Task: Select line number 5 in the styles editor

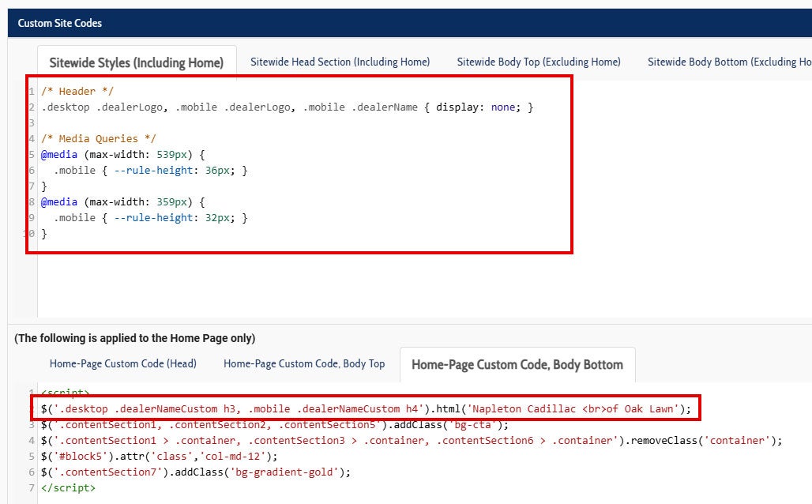Action: [x=31, y=154]
